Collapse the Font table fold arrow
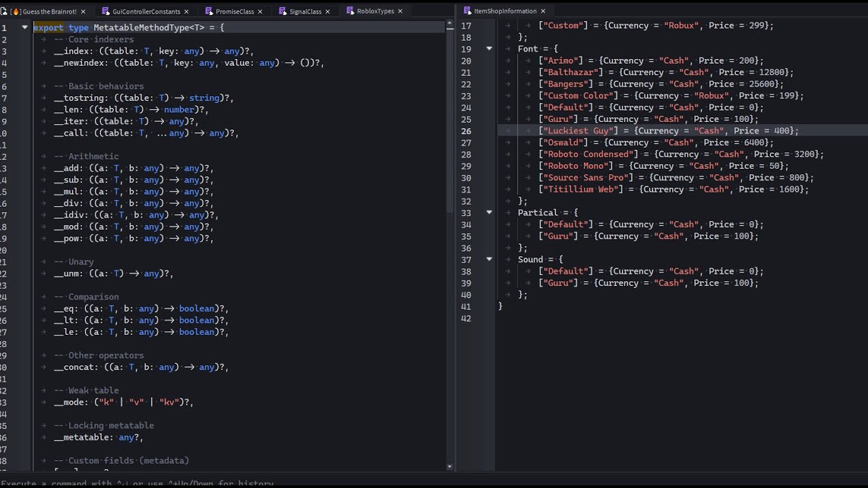Screen dimensions: 868x488 [x=489, y=49]
